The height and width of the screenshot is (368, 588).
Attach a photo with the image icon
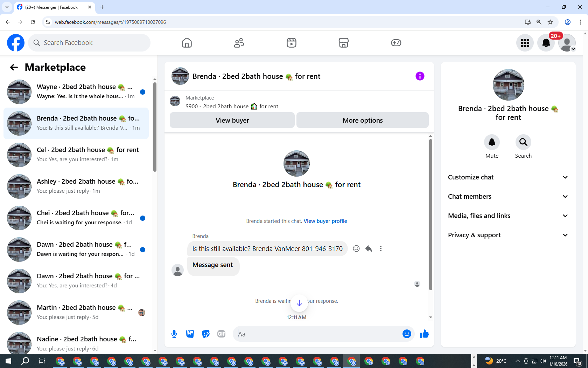click(x=190, y=334)
